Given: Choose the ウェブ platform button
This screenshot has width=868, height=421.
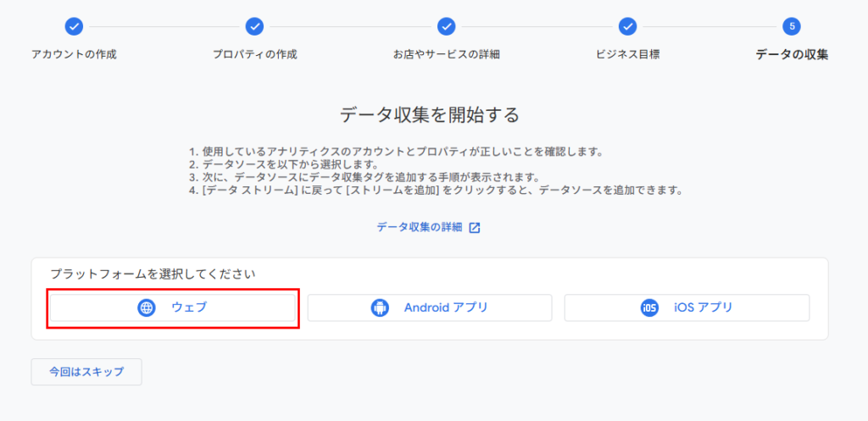Looking at the screenshot, I should 173,307.
